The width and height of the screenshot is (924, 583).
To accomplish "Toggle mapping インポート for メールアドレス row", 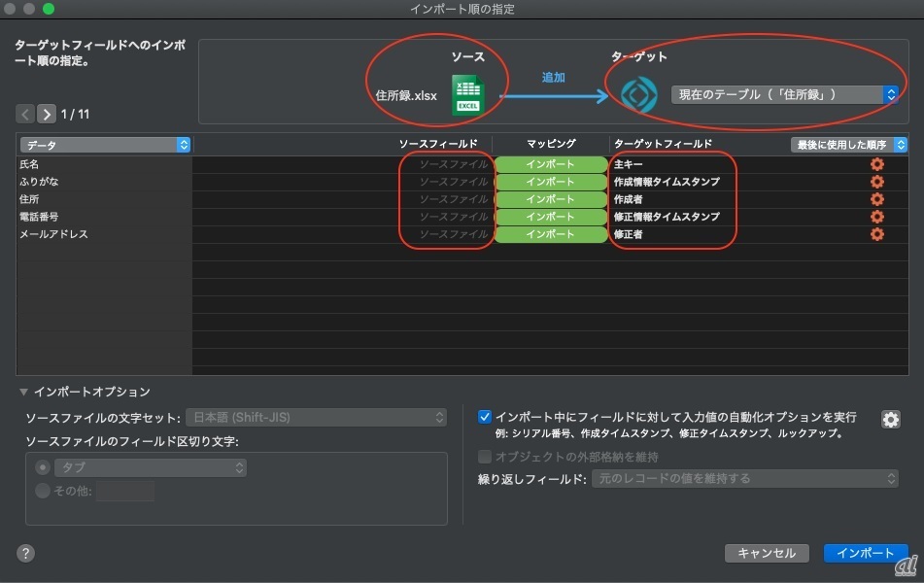I will click(x=550, y=234).
